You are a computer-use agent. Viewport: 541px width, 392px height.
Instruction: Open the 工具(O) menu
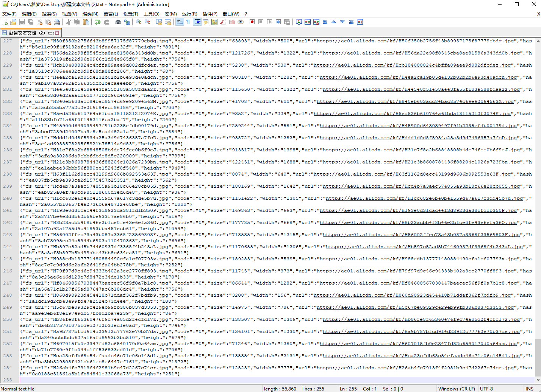[x=151, y=14]
